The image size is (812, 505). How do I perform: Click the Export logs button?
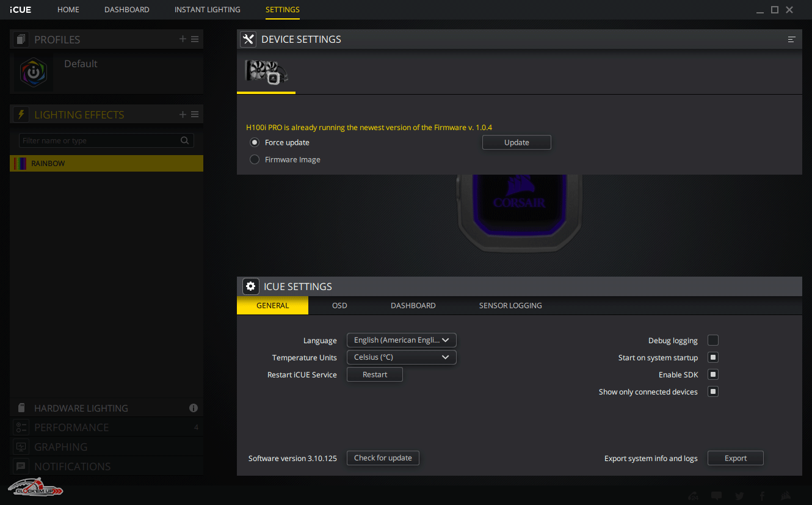736,458
